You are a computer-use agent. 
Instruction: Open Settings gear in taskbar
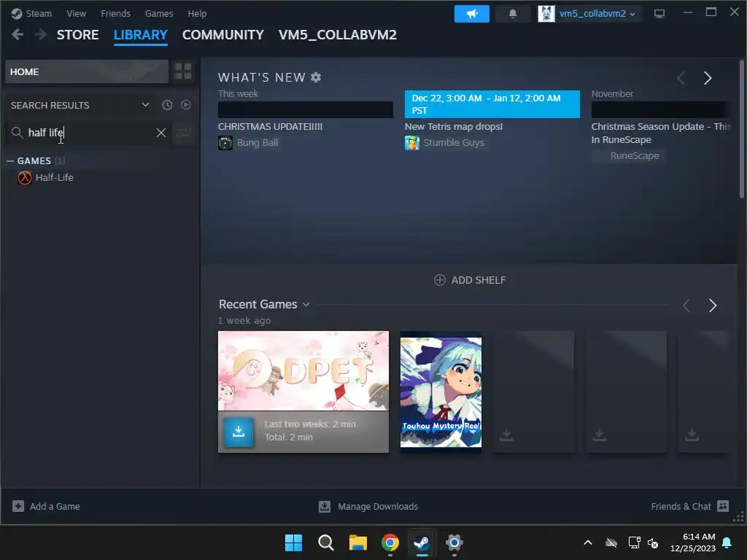[x=454, y=542]
